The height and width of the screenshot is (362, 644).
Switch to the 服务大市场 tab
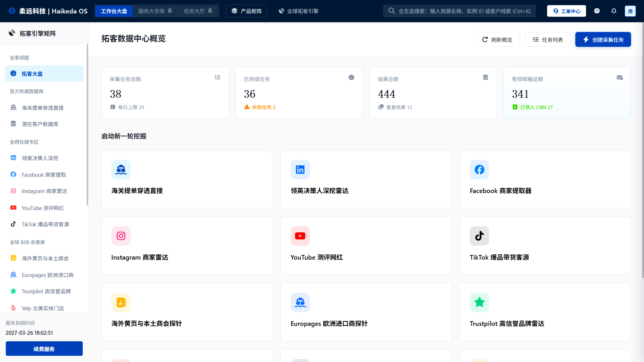(155, 11)
